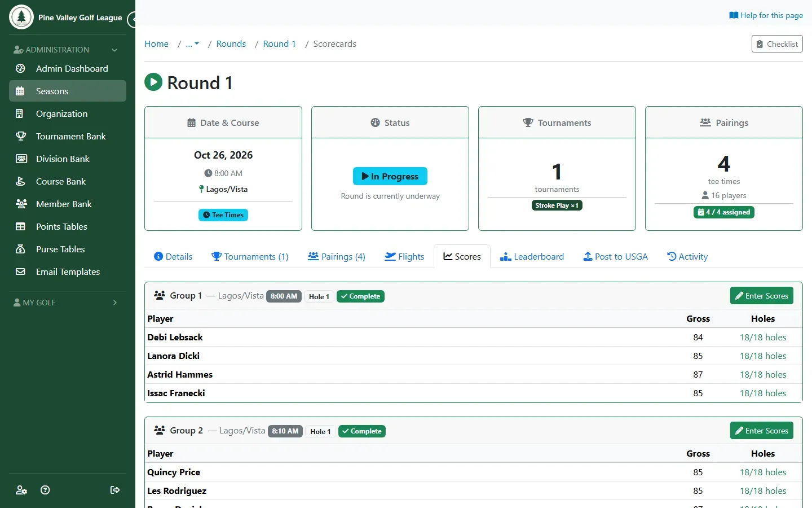Switch to the Flights tab
The image size is (812, 508).
tap(404, 256)
